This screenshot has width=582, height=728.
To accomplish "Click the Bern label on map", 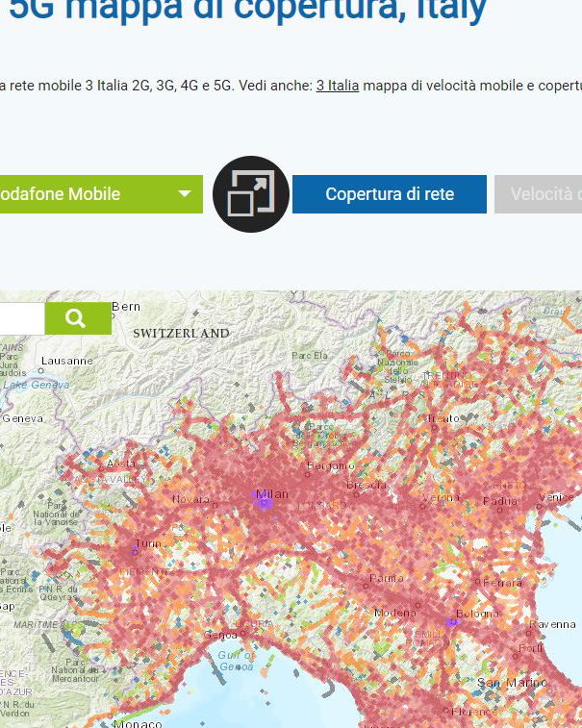I will coord(126,307).
